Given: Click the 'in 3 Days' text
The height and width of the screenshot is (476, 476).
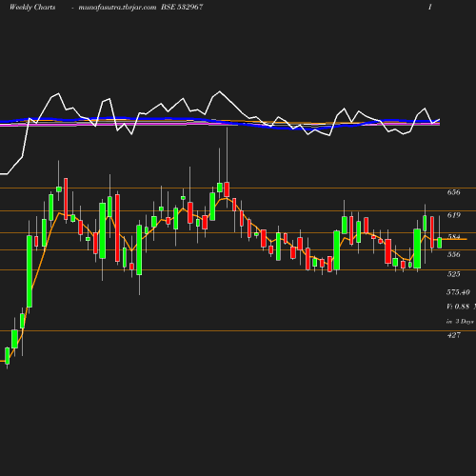Looking at the screenshot, I should pyautogui.click(x=460, y=322).
